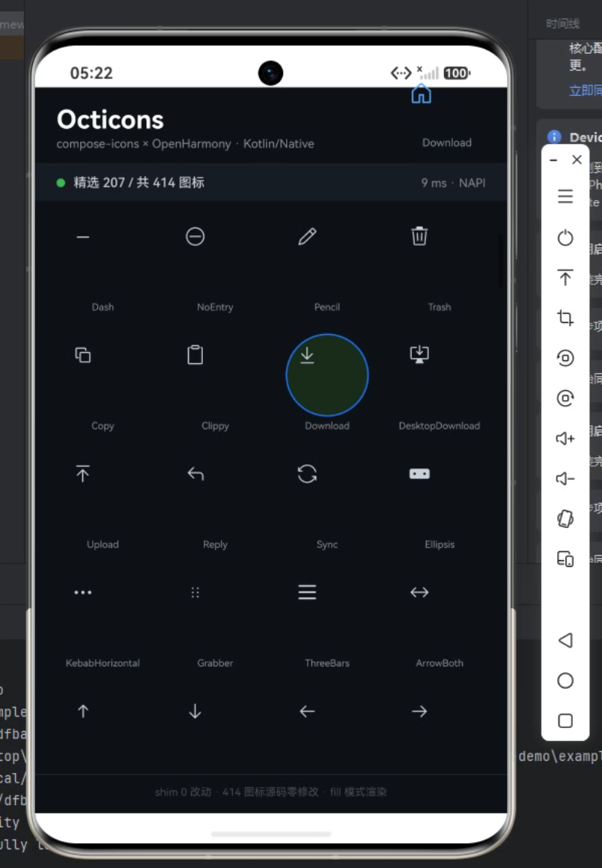Choose the Pencil icon
The image size is (602, 868).
[x=307, y=237]
